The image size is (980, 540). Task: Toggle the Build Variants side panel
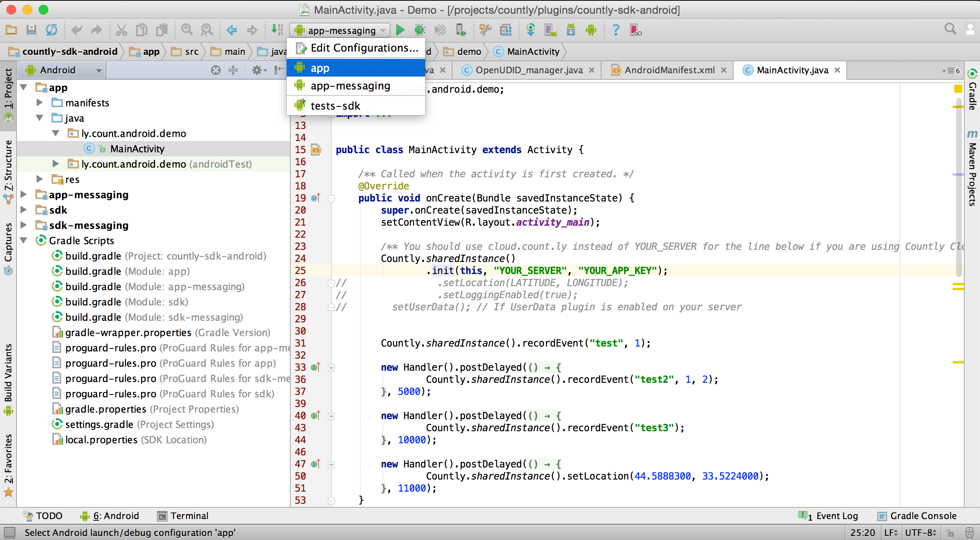[8, 379]
